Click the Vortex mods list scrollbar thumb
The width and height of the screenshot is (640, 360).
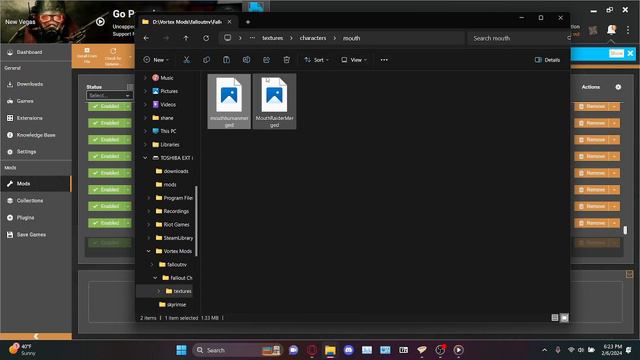625,230
